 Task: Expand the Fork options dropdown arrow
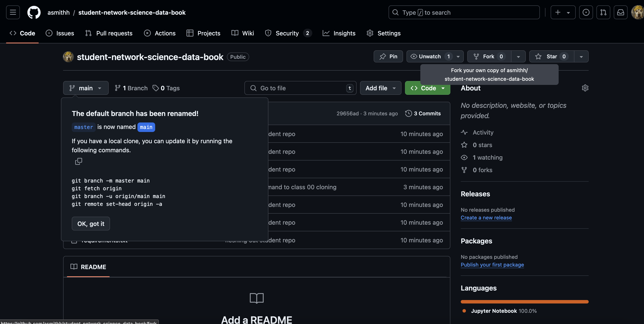(518, 56)
